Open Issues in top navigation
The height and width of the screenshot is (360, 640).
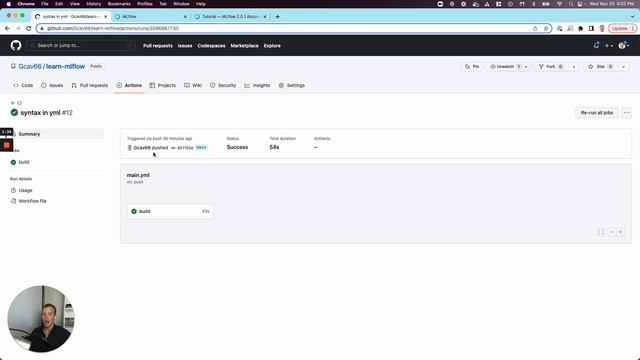(x=185, y=46)
